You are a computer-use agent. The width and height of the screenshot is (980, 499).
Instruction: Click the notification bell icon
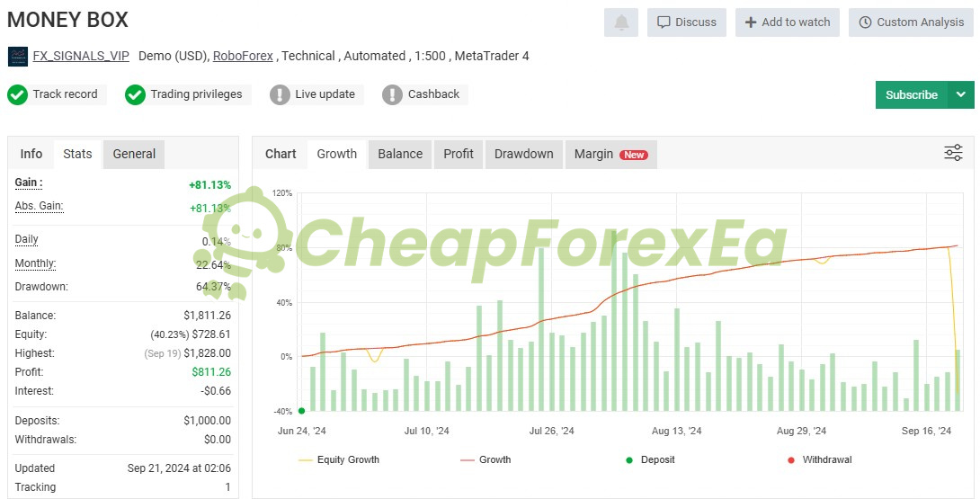tap(620, 22)
